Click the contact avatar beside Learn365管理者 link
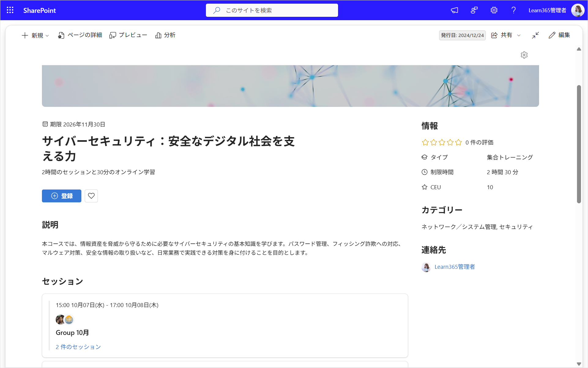Image resolution: width=588 pixels, height=368 pixels. tap(426, 267)
